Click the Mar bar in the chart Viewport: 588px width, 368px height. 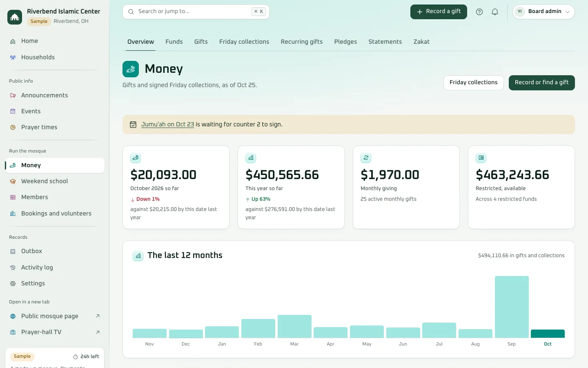[294, 326]
